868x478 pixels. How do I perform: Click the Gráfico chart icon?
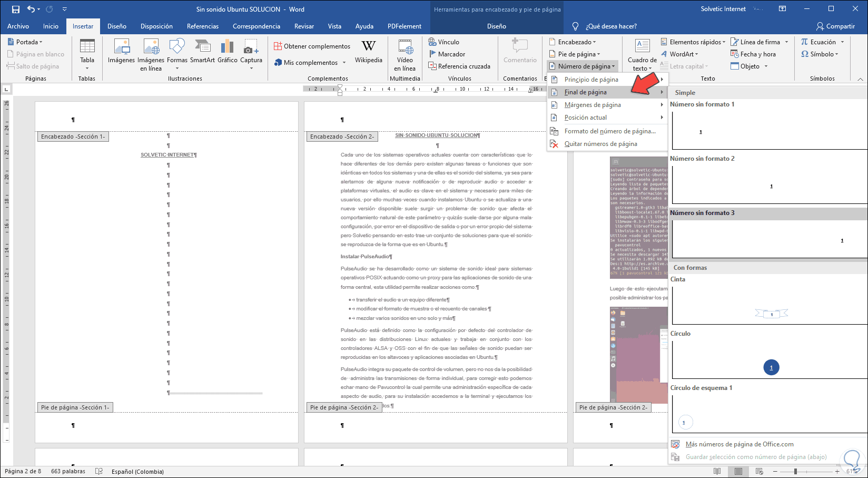pos(228,52)
